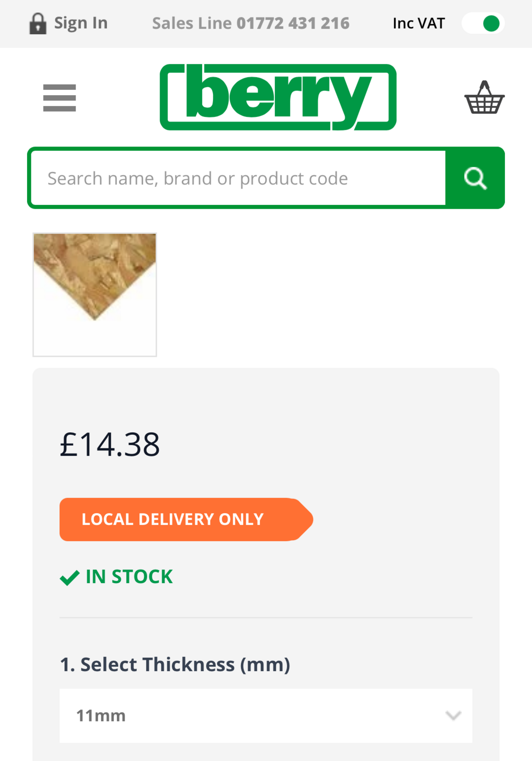Click the Sales Line label text
Image resolution: width=532 pixels, height=761 pixels.
pyautogui.click(x=192, y=23)
